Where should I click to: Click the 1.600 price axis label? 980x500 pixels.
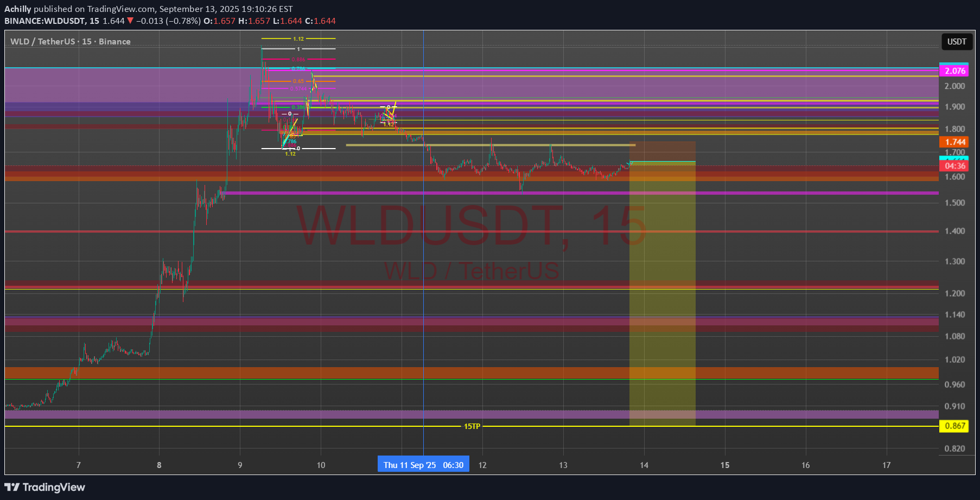(x=955, y=177)
